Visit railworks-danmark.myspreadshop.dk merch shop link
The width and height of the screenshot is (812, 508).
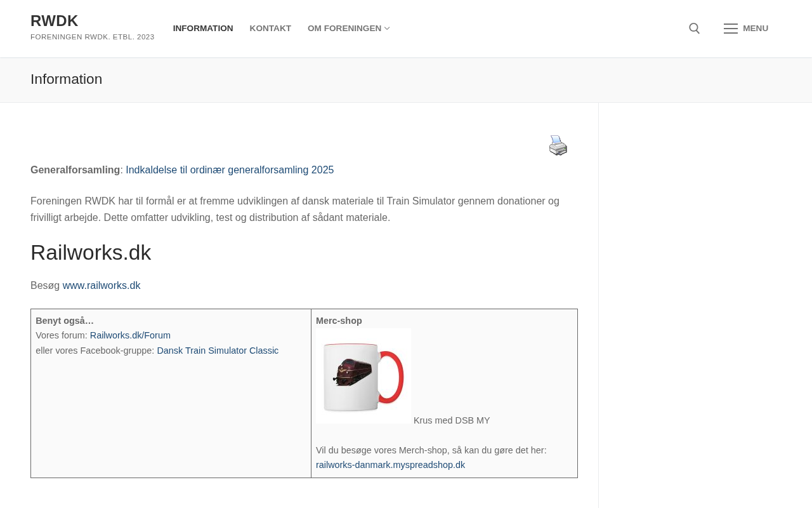(x=390, y=465)
